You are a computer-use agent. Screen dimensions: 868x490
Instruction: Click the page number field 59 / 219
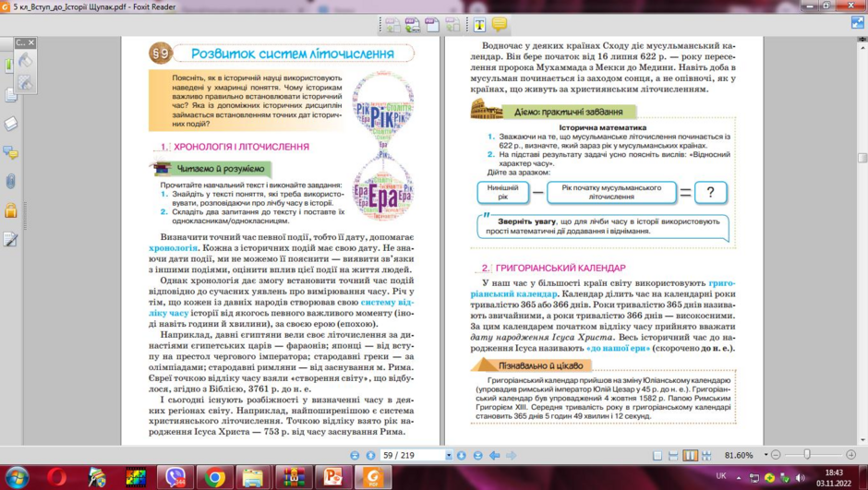(413, 455)
